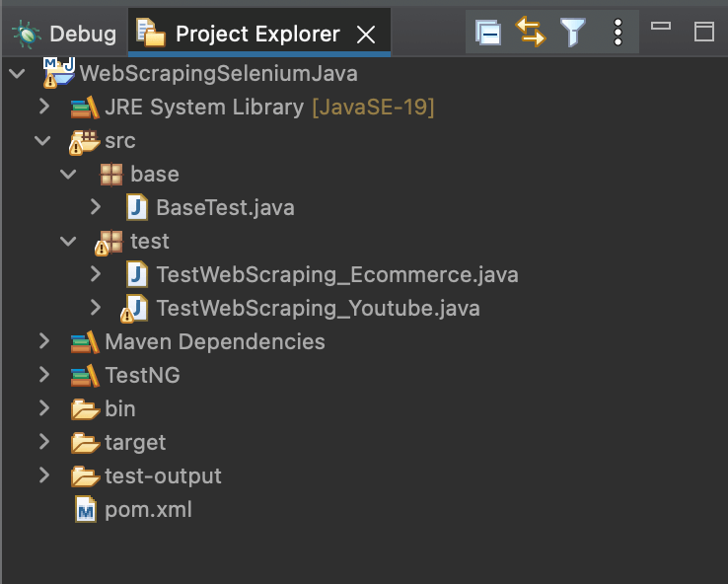
Task: Click the src source folder icon
Action: 85,142
